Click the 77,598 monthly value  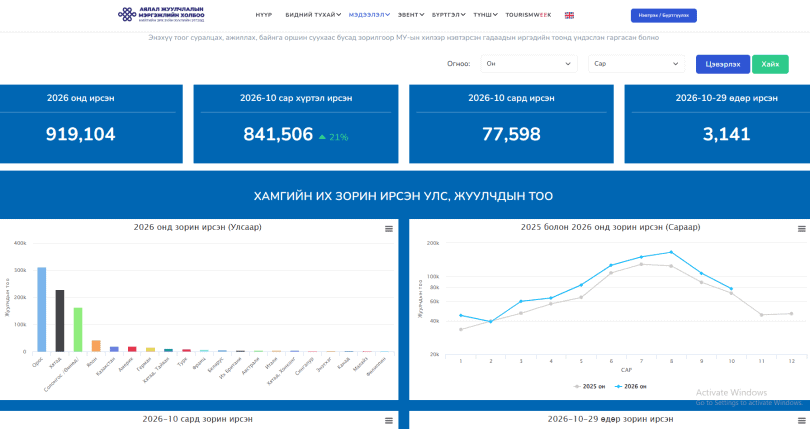click(x=511, y=134)
